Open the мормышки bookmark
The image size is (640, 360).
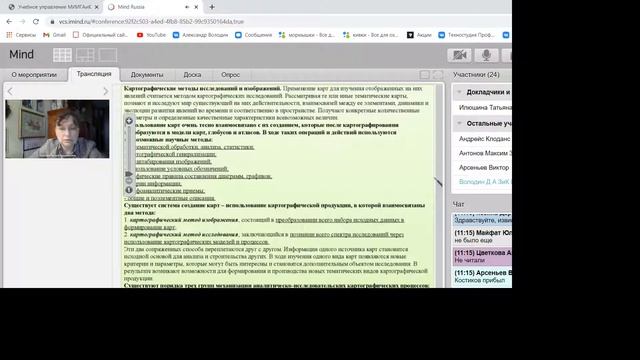point(307,35)
